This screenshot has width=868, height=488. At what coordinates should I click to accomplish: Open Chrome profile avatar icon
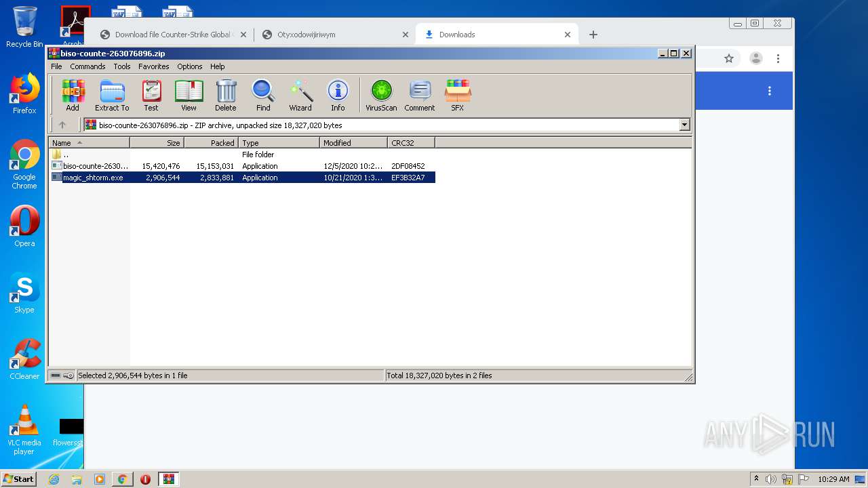click(755, 58)
